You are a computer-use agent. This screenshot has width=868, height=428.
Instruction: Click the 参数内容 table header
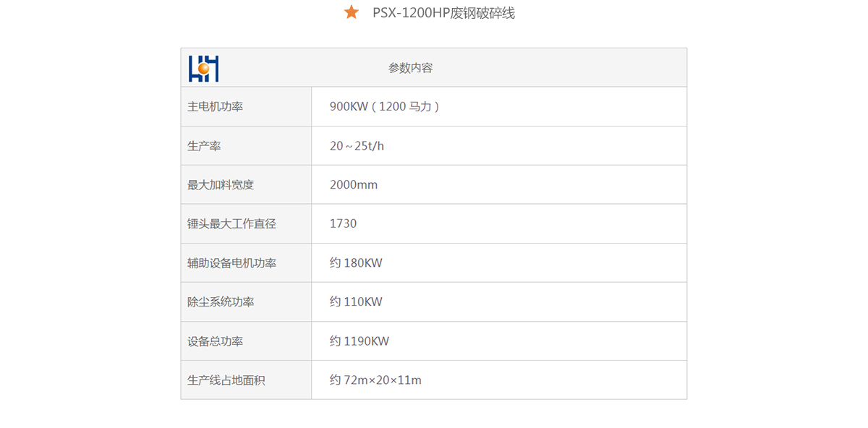point(410,68)
